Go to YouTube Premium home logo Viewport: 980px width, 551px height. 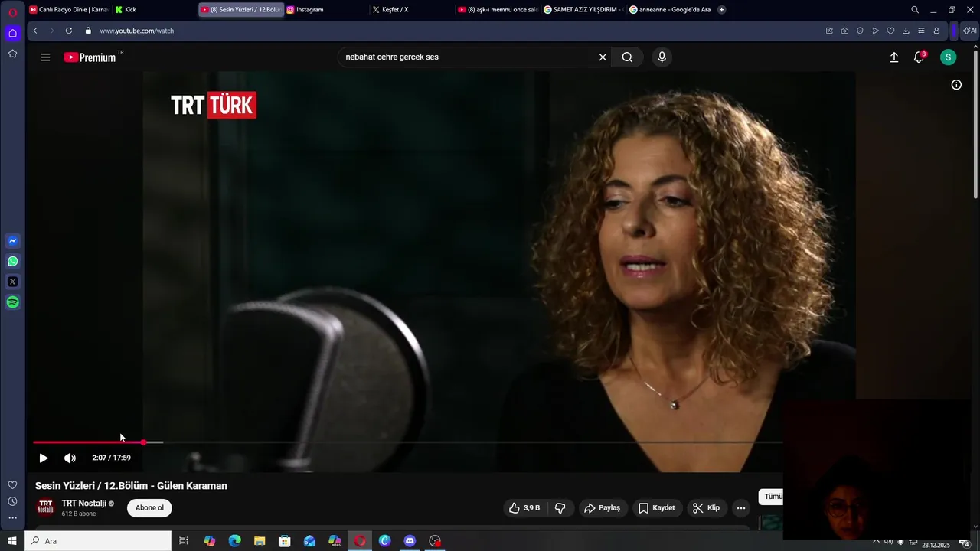tap(90, 57)
